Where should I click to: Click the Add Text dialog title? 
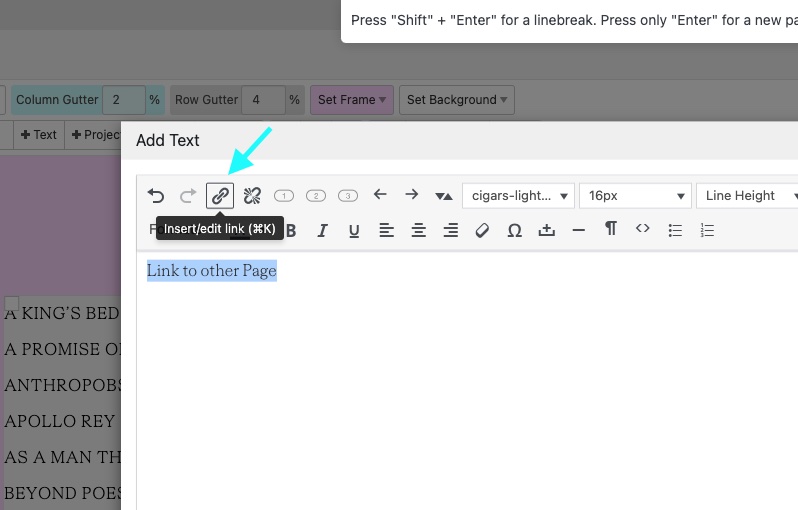(x=168, y=140)
